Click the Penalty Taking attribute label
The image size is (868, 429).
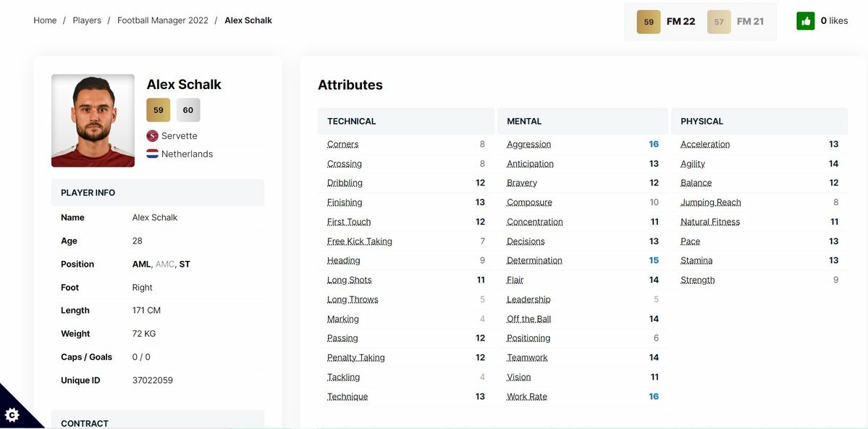coord(356,357)
